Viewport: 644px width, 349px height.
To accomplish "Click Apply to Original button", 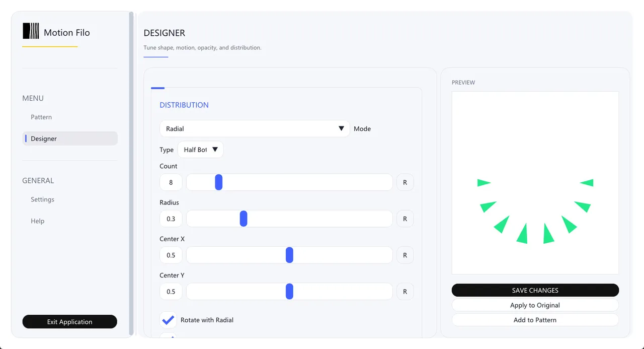I will coord(535,305).
